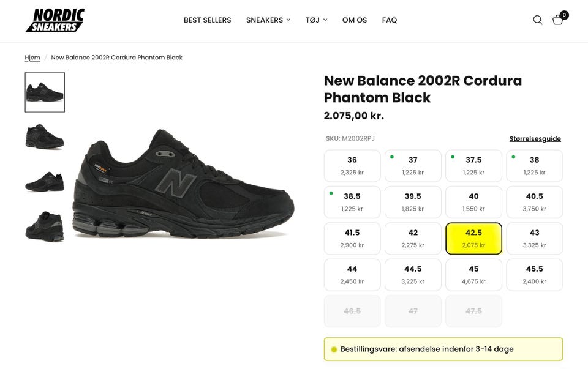This screenshot has height=369, width=588.
Task: Open the Størrelsesguide size guide link
Action: click(535, 139)
